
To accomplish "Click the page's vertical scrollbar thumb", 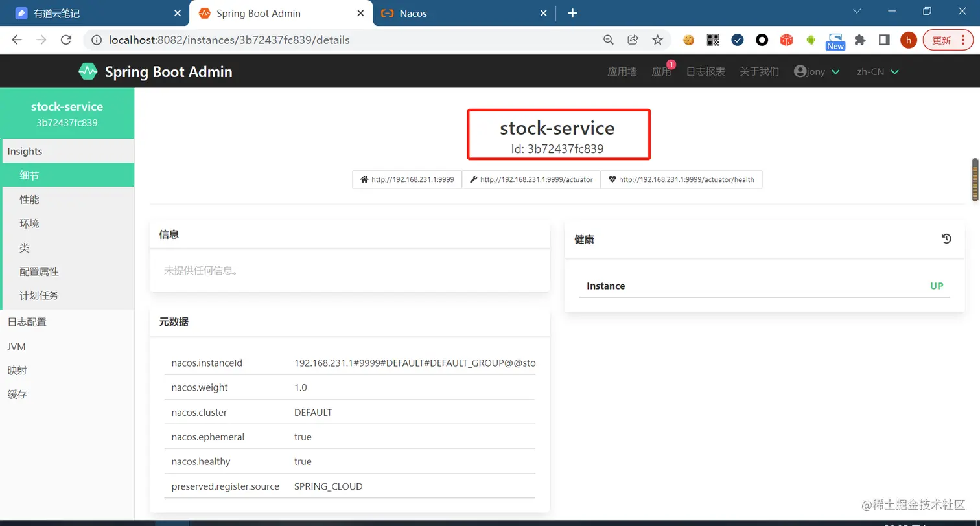I will coord(975,179).
